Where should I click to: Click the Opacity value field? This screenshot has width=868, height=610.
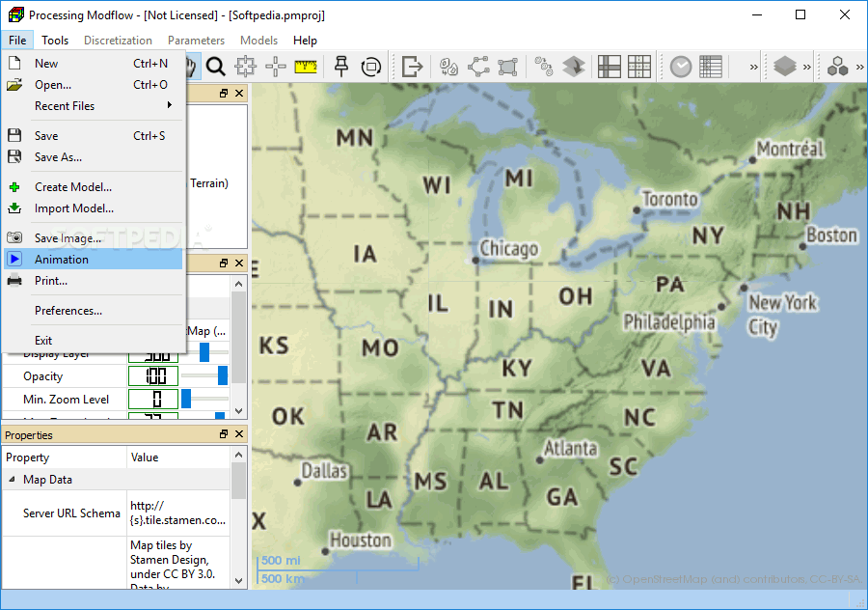[x=153, y=375]
